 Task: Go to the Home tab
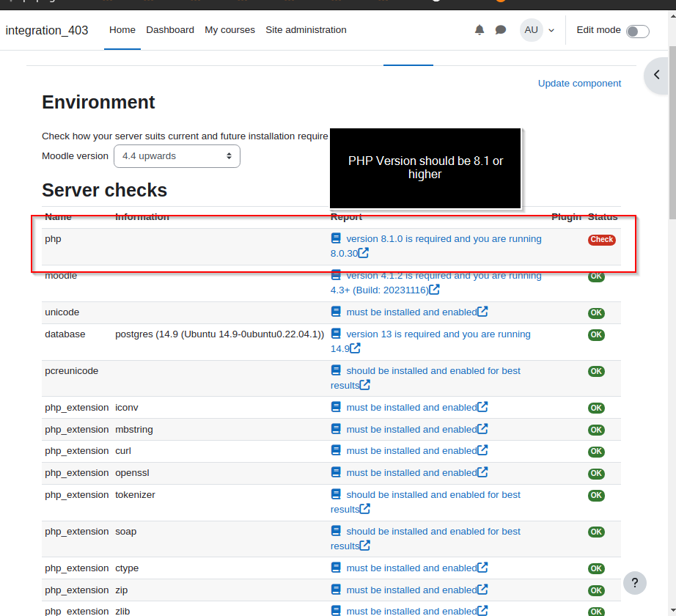122,30
